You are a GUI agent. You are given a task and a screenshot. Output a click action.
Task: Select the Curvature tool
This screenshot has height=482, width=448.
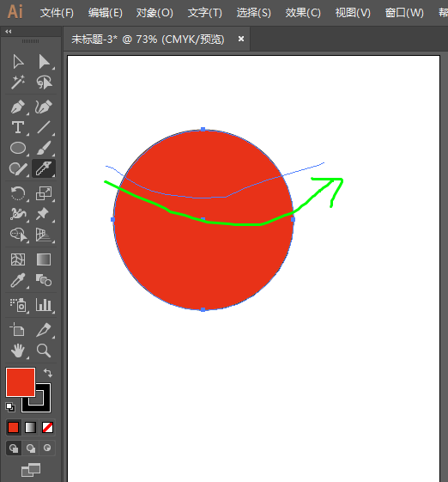click(x=44, y=107)
